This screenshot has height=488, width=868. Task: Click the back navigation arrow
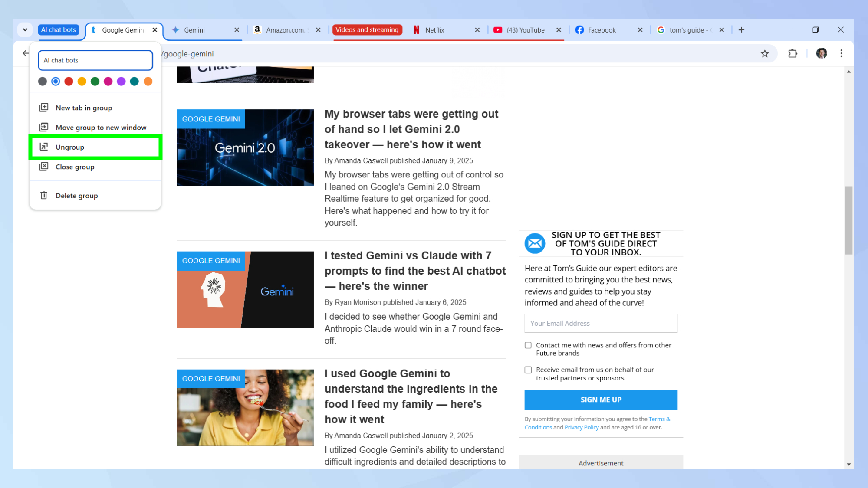tap(25, 53)
